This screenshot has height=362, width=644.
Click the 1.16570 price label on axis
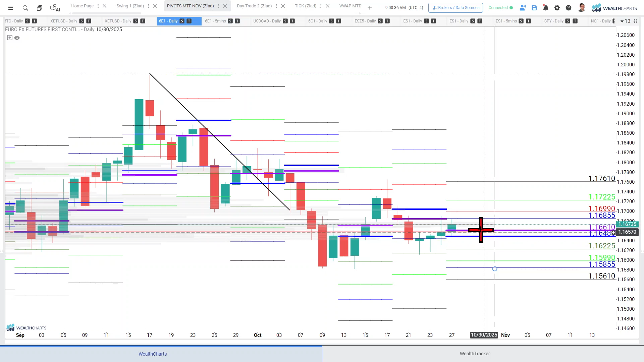[x=627, y=232]
